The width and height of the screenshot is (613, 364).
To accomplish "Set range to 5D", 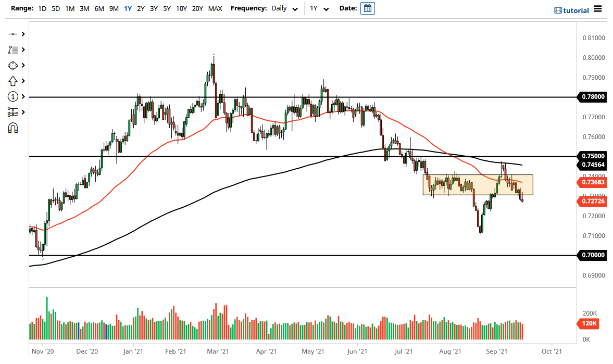I will click(56, 8).
